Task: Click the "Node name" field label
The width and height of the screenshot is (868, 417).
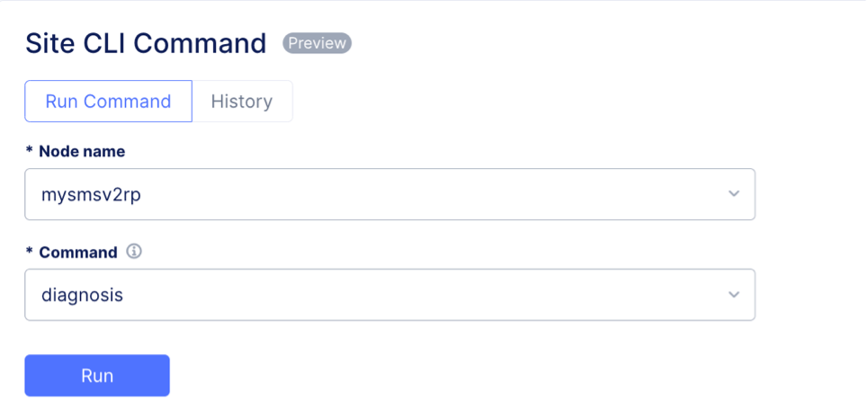Action: tap(82, 151)
